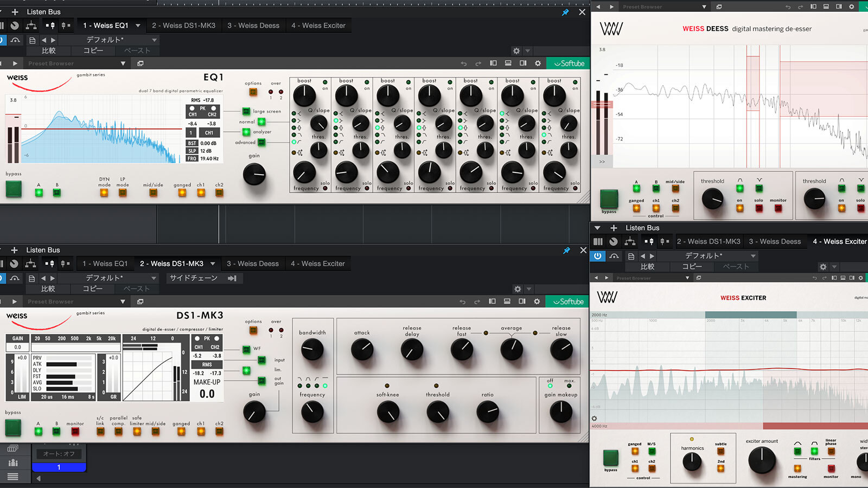Toggle subtle harmonics on the Exciter
This screenshot has width=868, height=488.
pyautogui.click(x=720, y=451)
